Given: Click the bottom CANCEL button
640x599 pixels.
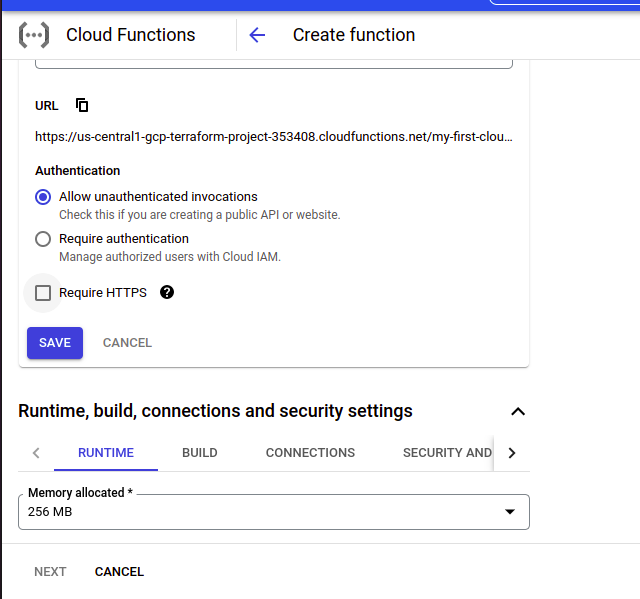Looking at the screenshot, I should point(119,572).
